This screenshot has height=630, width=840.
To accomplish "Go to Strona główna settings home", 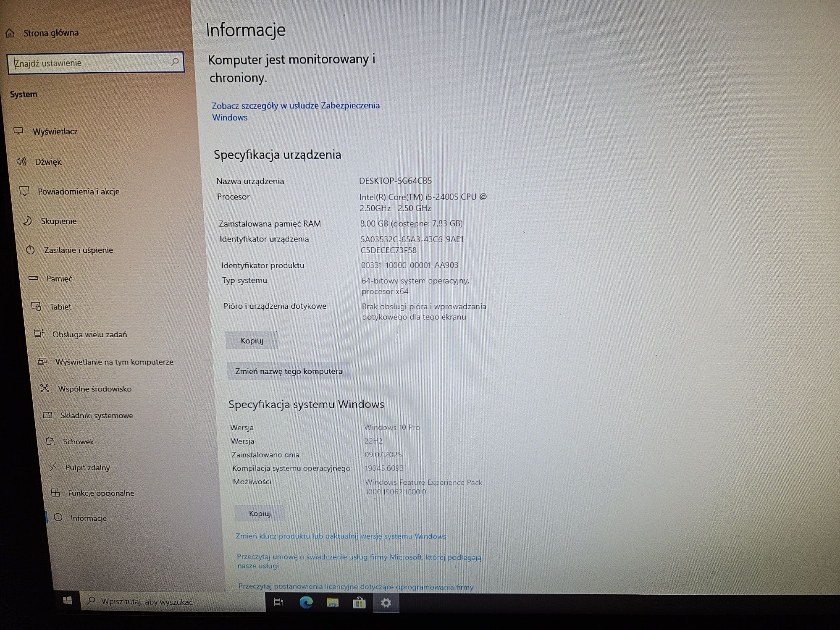I will pos(51,33).
